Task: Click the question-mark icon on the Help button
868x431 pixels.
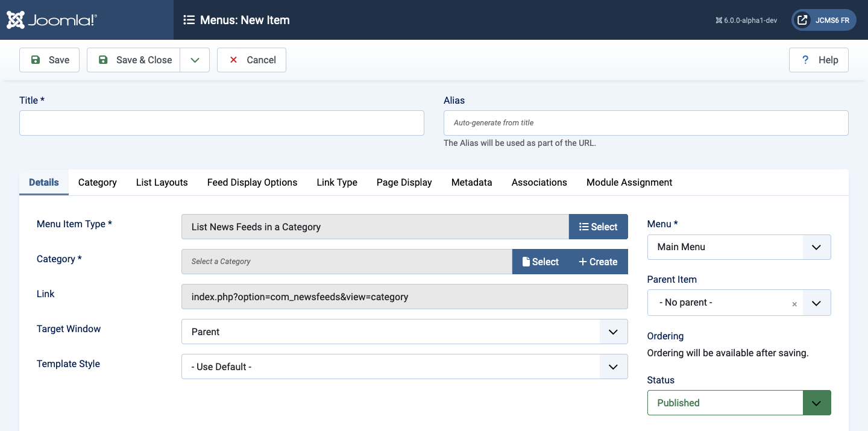Action: point(805,60)
